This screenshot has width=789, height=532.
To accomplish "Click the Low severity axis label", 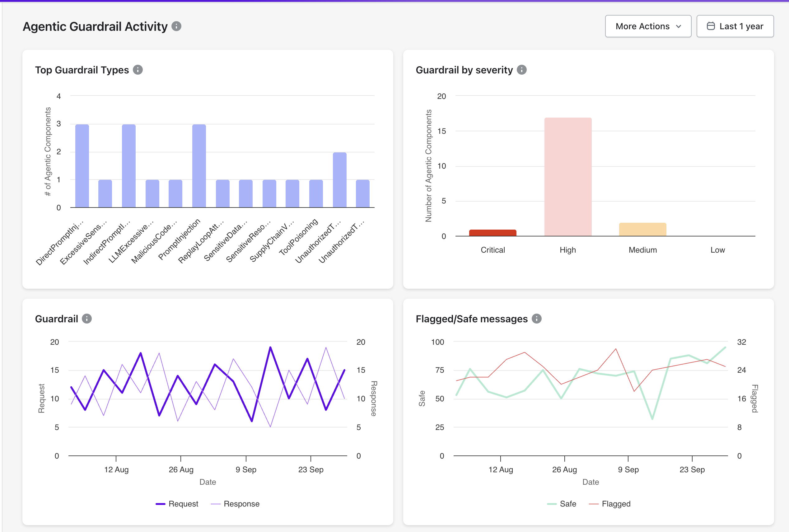I will (717, 250).
